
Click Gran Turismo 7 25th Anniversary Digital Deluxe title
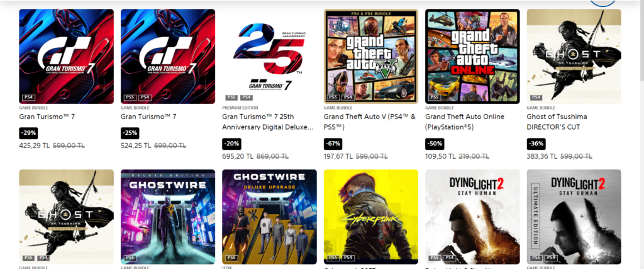coord(268,122)
